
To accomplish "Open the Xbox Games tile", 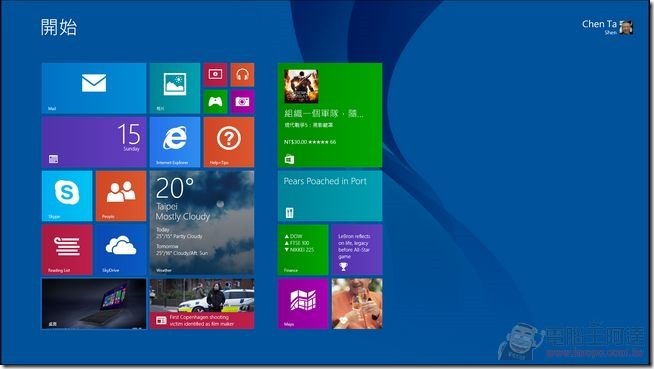I will point(215,102).
